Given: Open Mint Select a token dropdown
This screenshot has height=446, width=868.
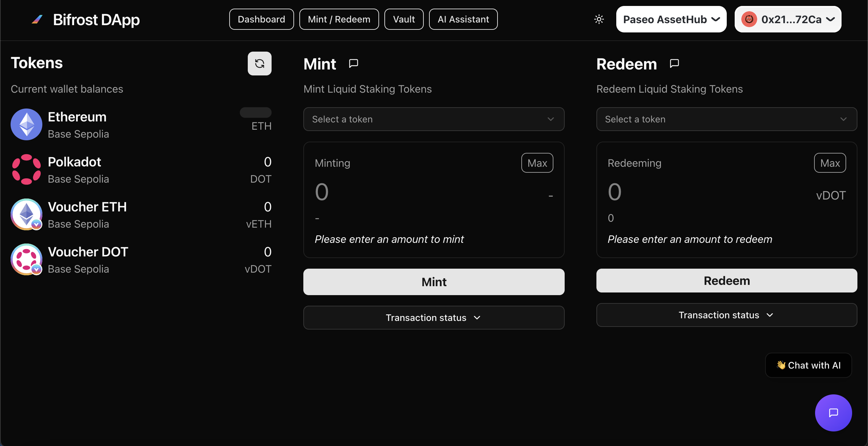Looking at the screenshot, I should coord(434,119).
